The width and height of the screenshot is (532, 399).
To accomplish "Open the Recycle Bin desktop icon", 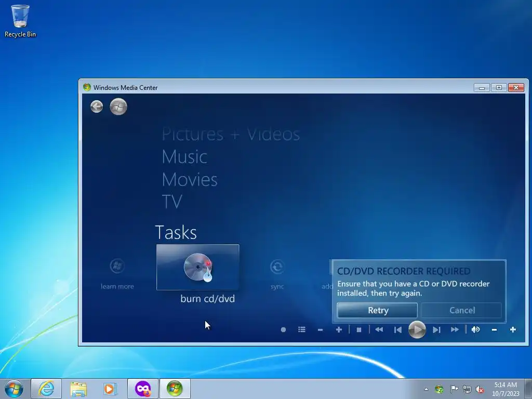I will coord(20,20).
